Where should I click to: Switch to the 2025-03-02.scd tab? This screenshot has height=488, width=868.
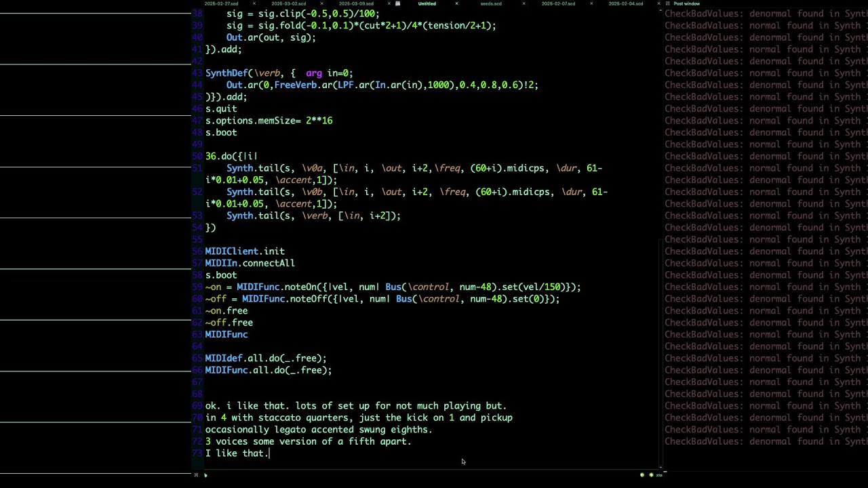tap(289, 3)
